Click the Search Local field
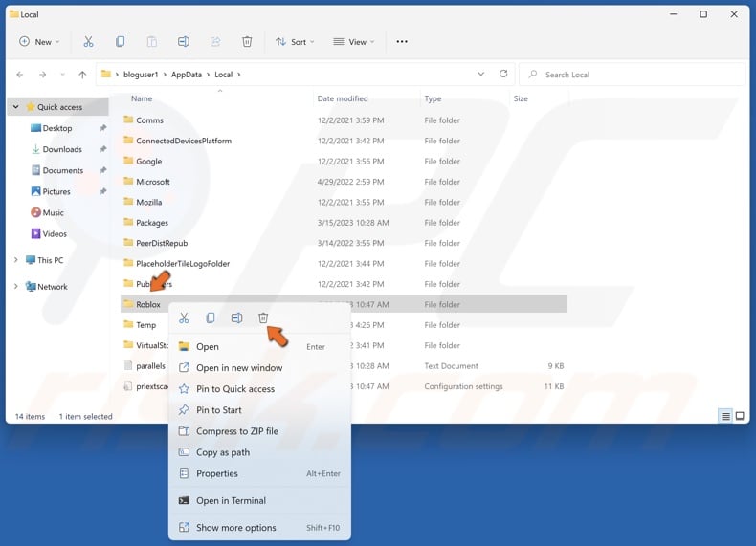This screenshot has width=756, height=546. [x=634, y=75]
